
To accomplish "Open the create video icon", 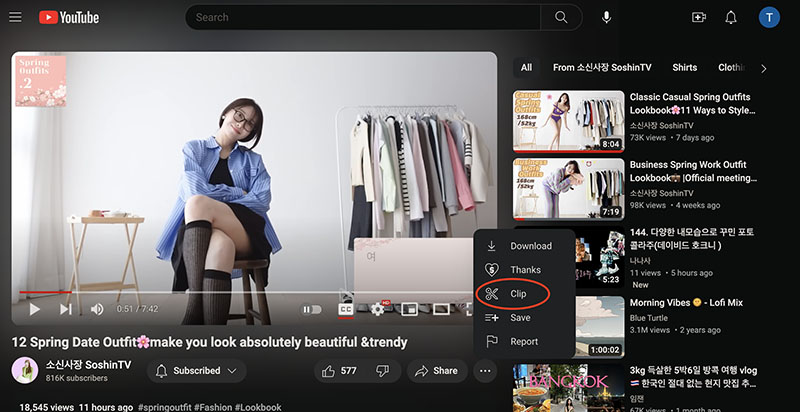I will [x=698, y=17].
